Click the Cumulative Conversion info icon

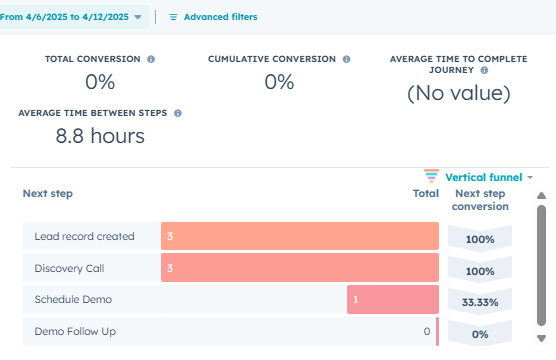346,59
